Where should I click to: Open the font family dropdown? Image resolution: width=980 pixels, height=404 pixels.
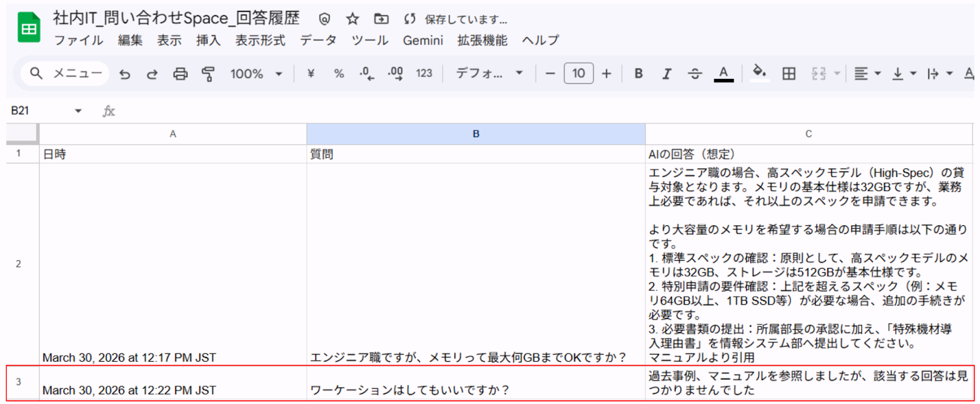[x=489, y=73]
